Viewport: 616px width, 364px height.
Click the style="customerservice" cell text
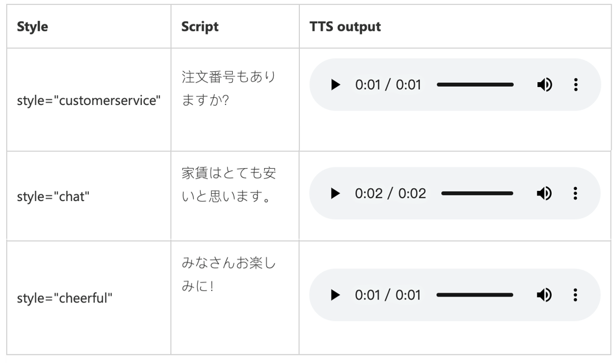(89, 100)
